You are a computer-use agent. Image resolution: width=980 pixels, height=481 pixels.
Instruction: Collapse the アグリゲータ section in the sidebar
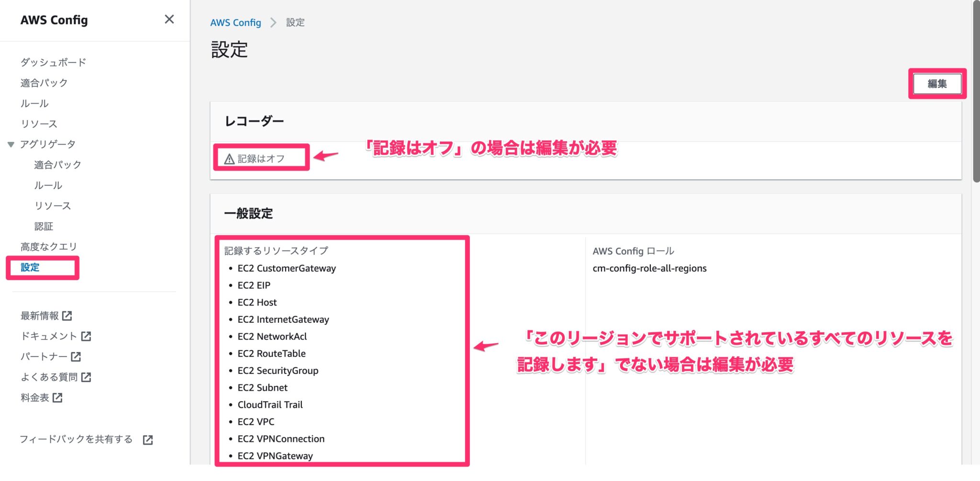[10, 144]
